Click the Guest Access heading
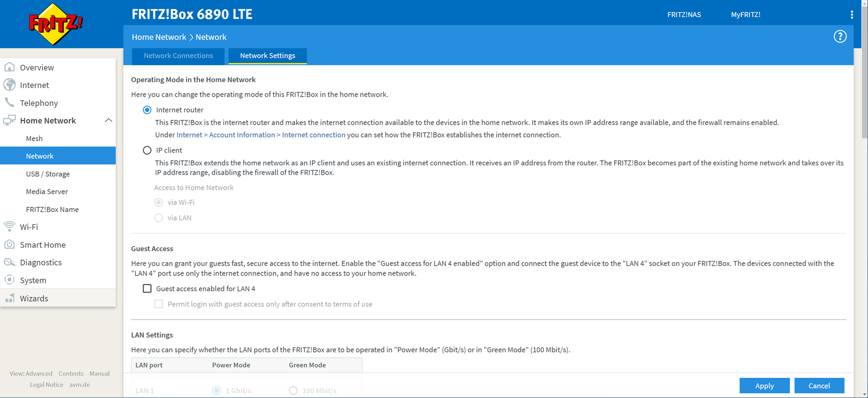 [x=152, y=249]
